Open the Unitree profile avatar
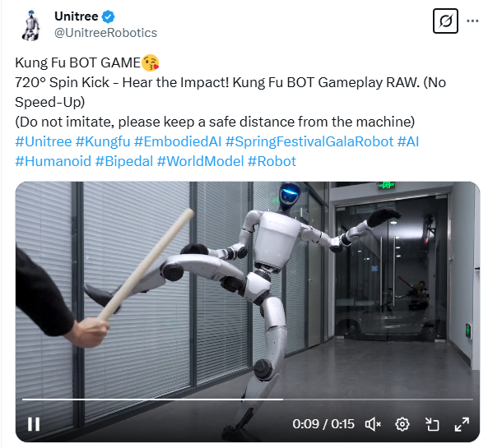 (x=31, y=25)
